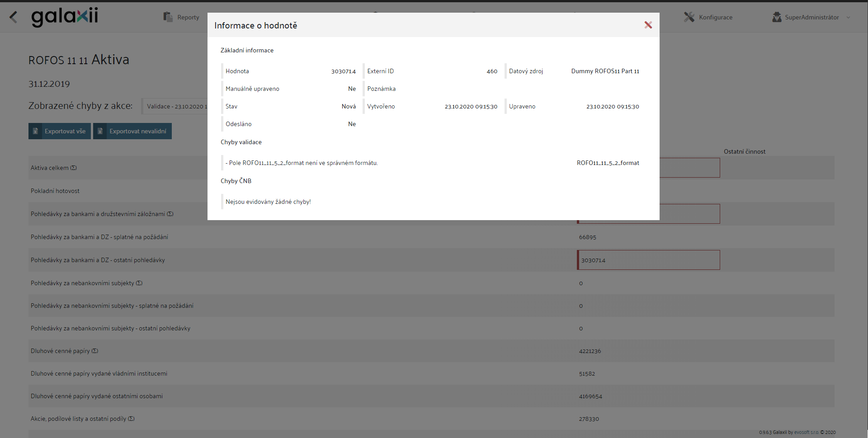Click the Externí ID value 460
The image size is (868, 438).
pos(492,71)
